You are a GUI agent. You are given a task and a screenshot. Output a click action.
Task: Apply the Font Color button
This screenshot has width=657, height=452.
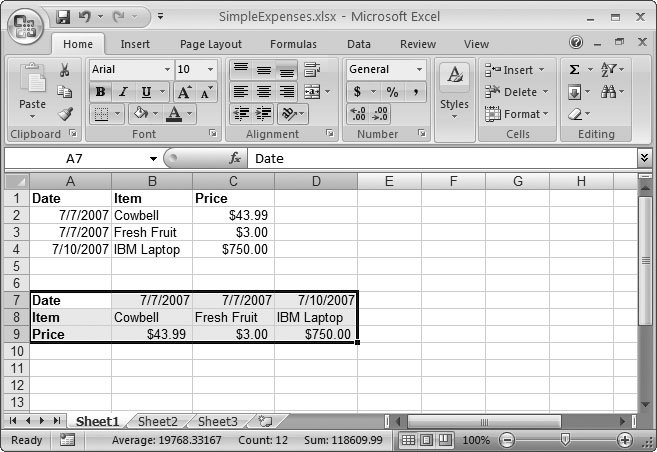pyautogui.click(x=174, y=114)
